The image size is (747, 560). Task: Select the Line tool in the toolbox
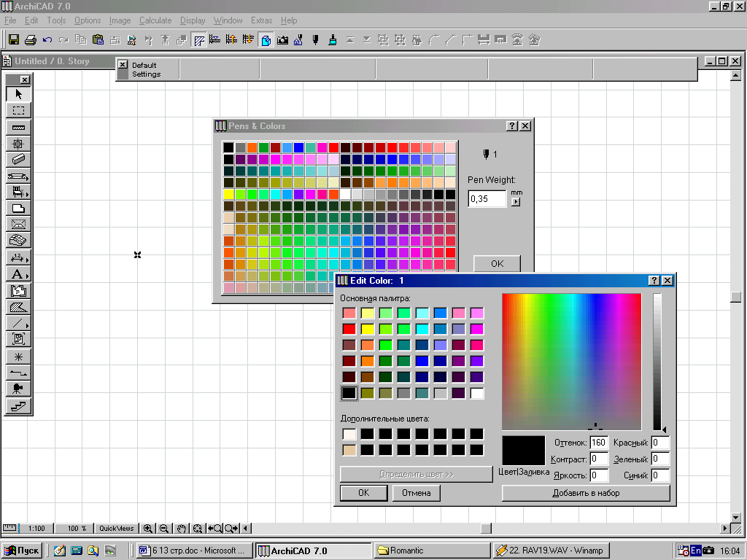(x=18, y=323)
